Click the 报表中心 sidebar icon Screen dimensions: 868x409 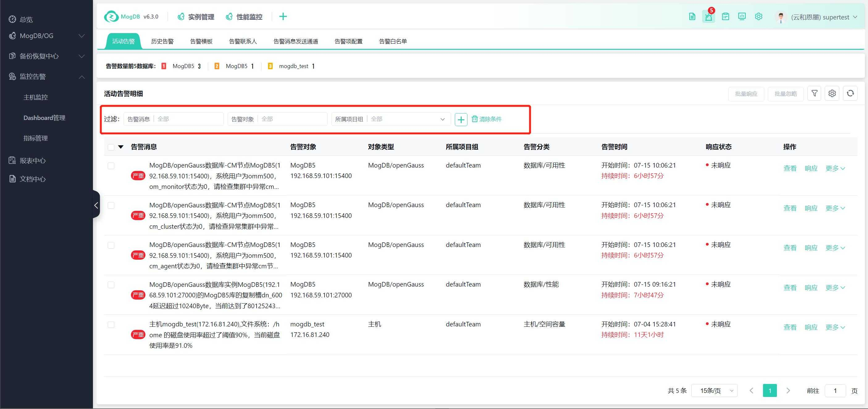[x=12, y=160]
